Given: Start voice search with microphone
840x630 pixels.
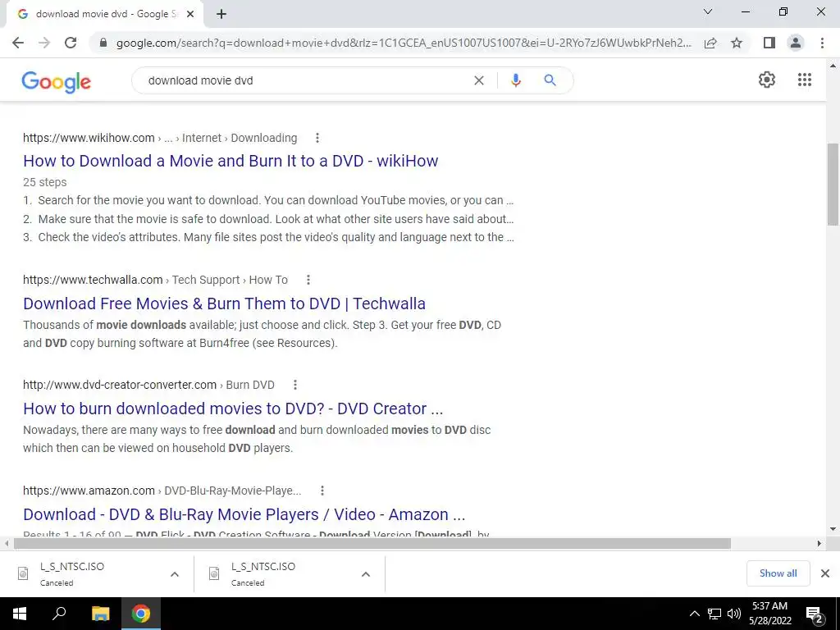Looking at the screenshot, I should point(516,80).
